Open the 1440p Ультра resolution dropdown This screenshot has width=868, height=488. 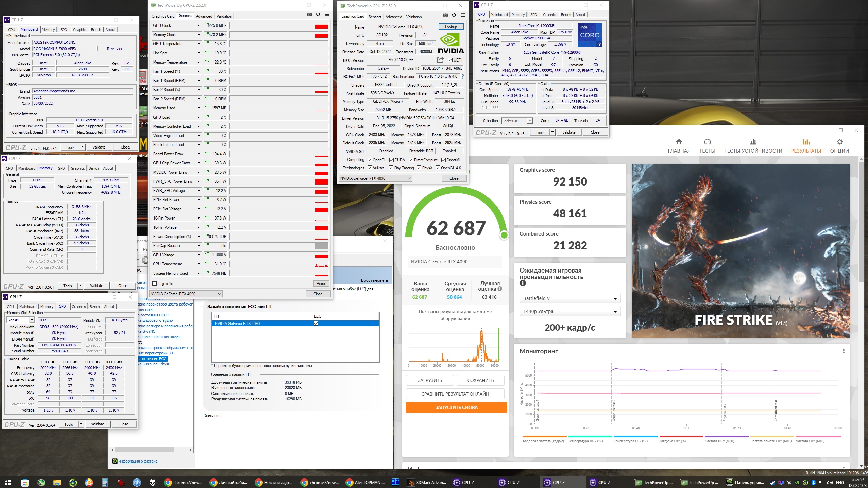pos(570,311)
